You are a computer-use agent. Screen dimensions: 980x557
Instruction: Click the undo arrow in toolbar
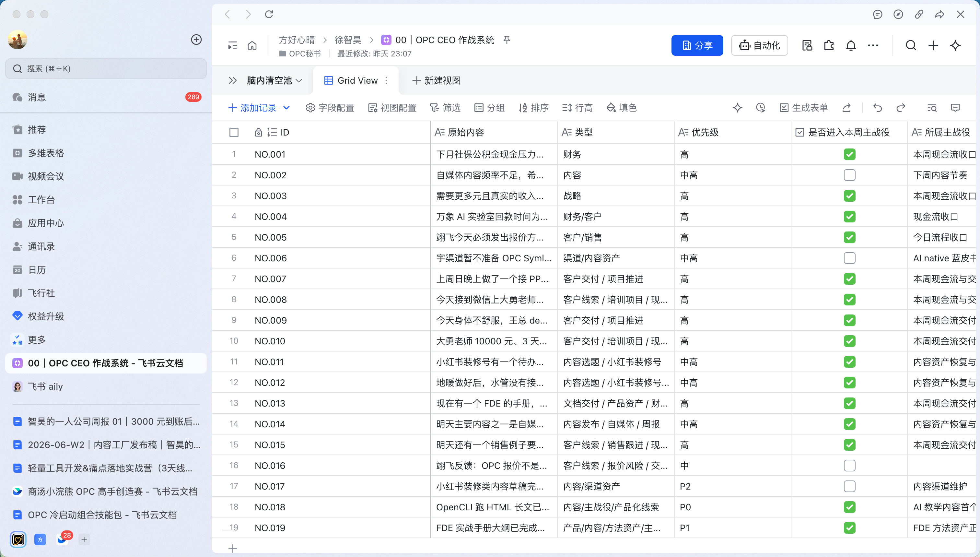coord(878,108)
